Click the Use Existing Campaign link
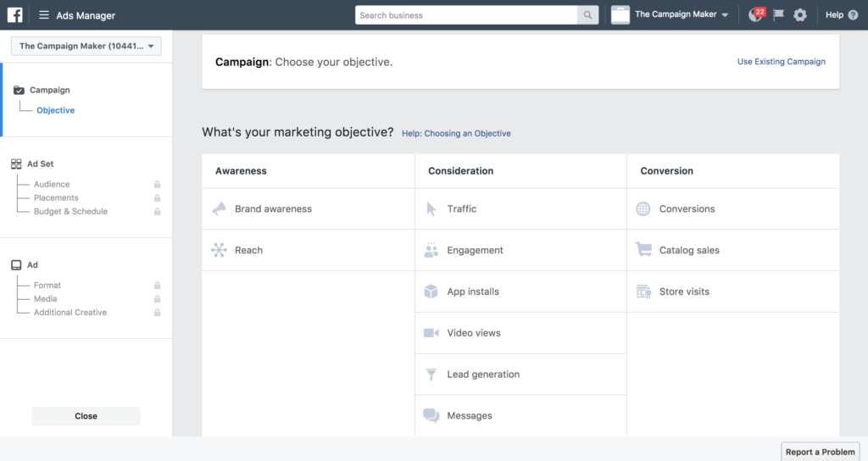This screenshot has width=868, height=461. [x=781, y=61]
